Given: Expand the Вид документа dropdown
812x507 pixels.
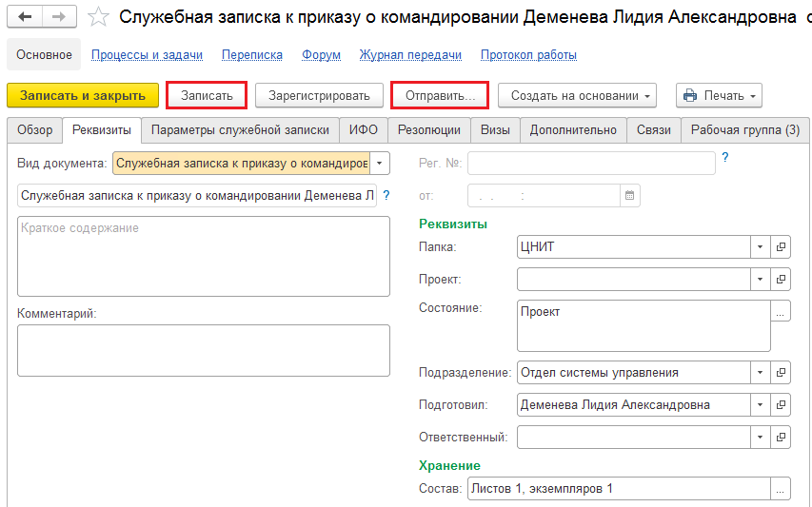Looking at the screenshot, I should click(x=380, y=163).
